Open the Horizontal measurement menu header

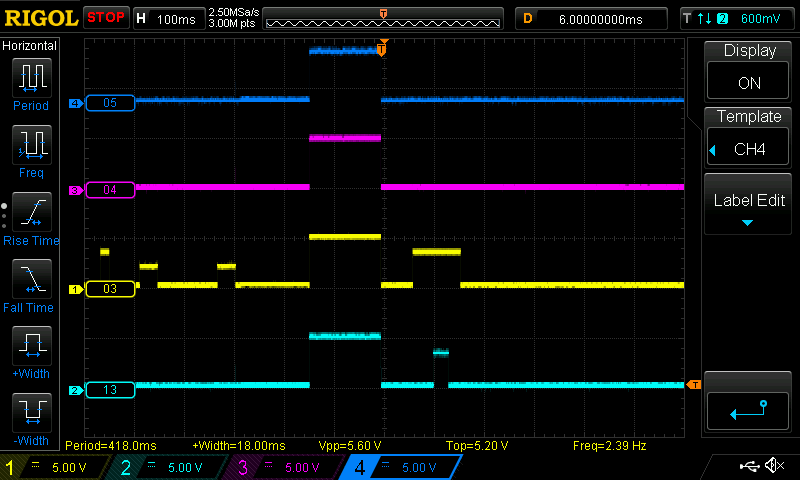pos(30,46)
